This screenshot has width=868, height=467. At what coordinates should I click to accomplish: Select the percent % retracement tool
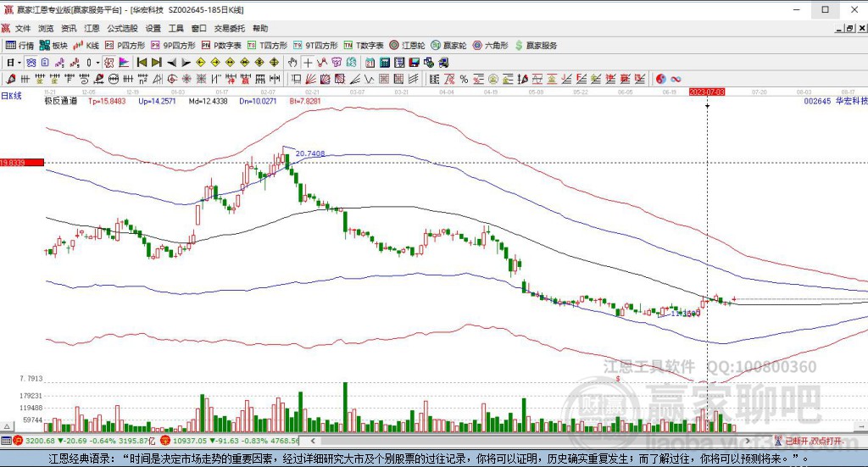pyautogui.click(x=464, y=79)
